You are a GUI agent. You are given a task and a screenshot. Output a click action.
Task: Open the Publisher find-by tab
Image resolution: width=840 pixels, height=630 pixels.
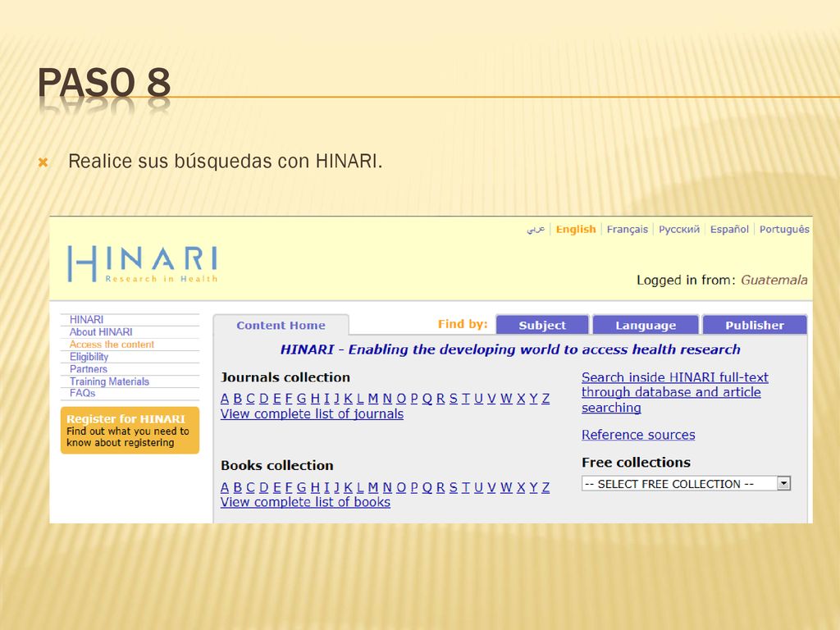tap(755, 325)
